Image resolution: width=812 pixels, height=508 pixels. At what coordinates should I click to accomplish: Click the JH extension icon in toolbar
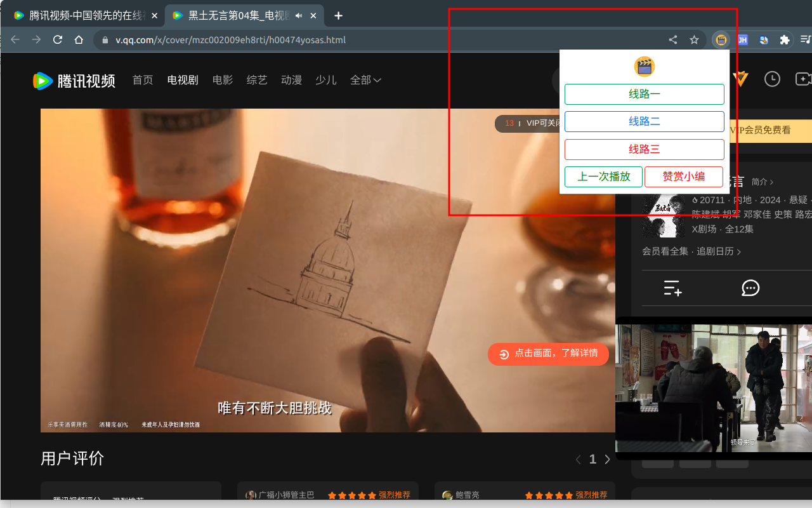click(742, 39)
